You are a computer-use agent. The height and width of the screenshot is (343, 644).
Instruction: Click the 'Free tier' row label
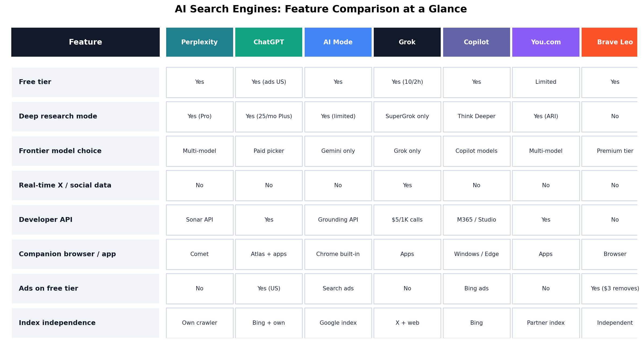(x=86, y=82)
